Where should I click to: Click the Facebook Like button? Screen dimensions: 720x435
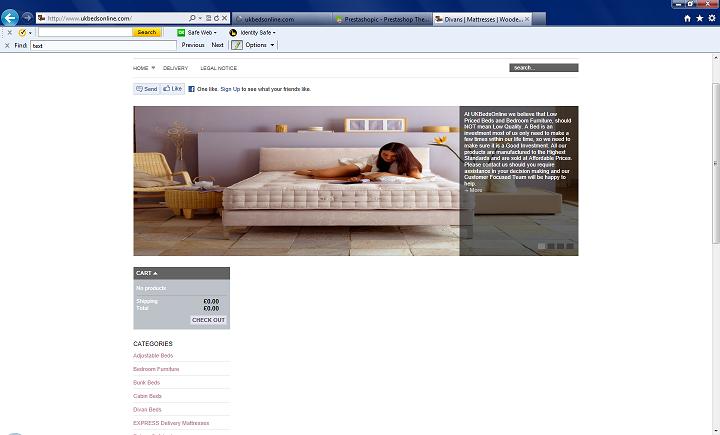pyautogui.click(x=173, y=89)
